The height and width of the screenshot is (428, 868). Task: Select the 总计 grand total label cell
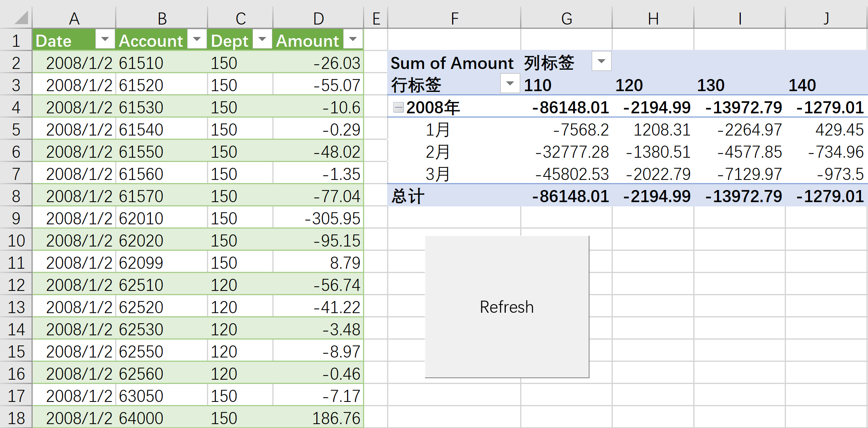point(408,196)
